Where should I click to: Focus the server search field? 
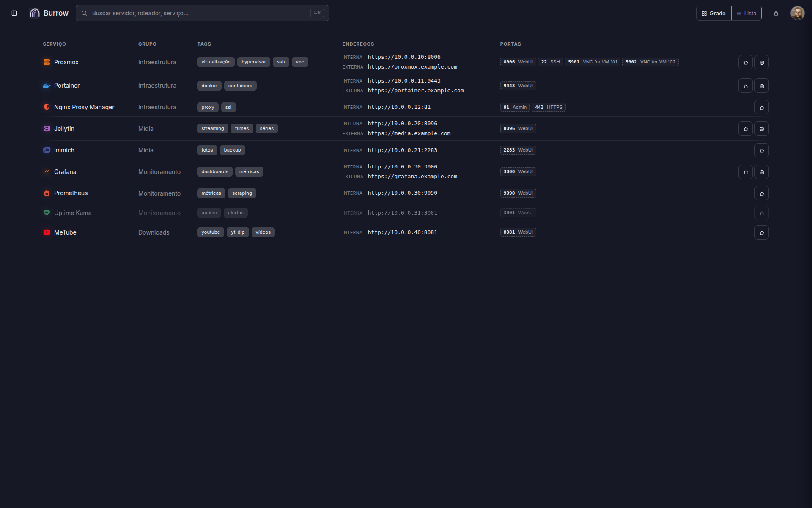202,13
